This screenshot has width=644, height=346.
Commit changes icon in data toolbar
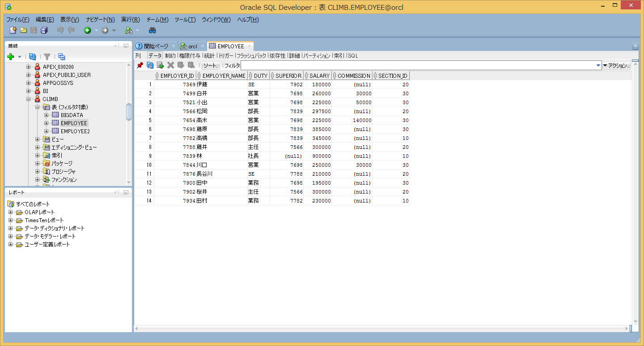181,65
